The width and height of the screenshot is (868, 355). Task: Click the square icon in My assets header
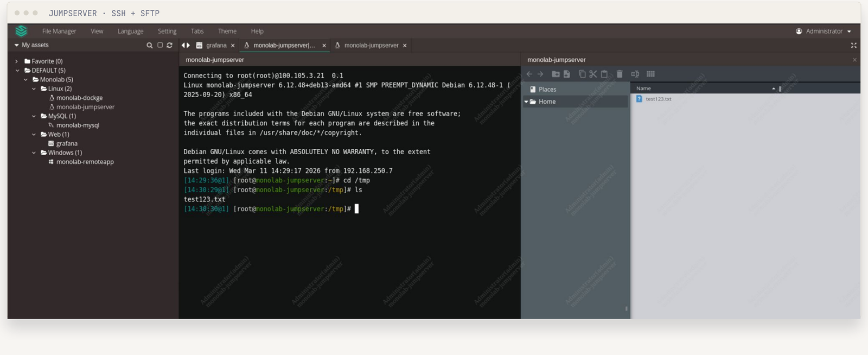pyautogui.click(x=160, y=45)
